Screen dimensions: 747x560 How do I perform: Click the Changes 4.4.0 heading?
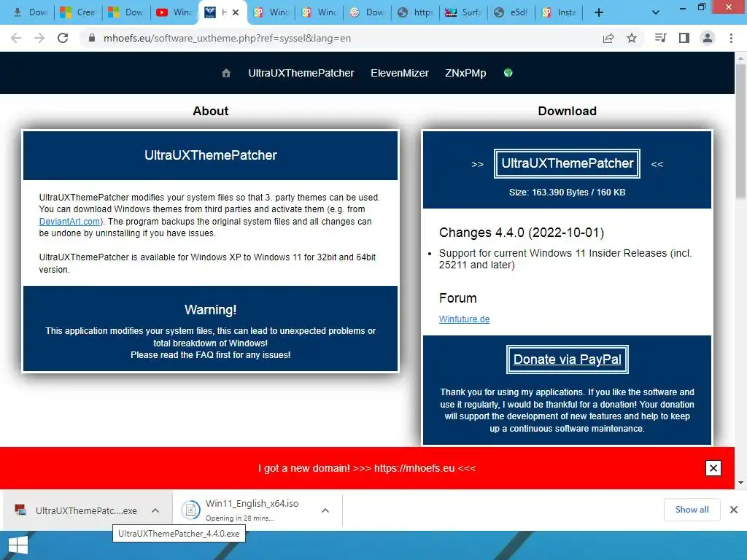[x=521, y=233]
